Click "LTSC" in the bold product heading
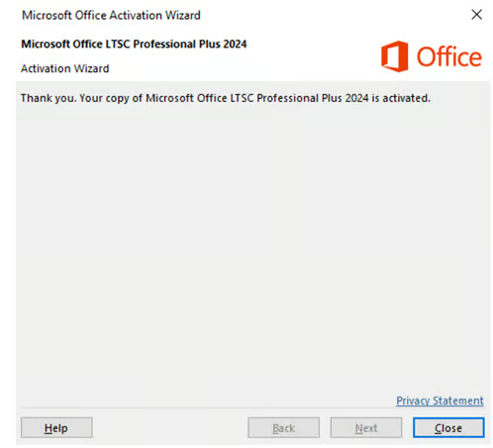The height and width of the screenshot is (448, 493). 118,44
